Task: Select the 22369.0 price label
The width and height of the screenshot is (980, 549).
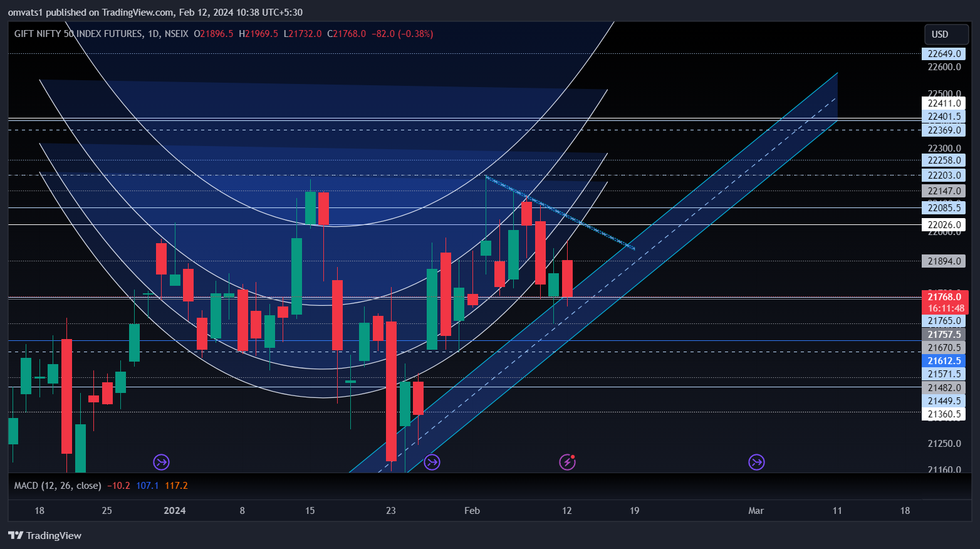Action: [x=944, y=130]
